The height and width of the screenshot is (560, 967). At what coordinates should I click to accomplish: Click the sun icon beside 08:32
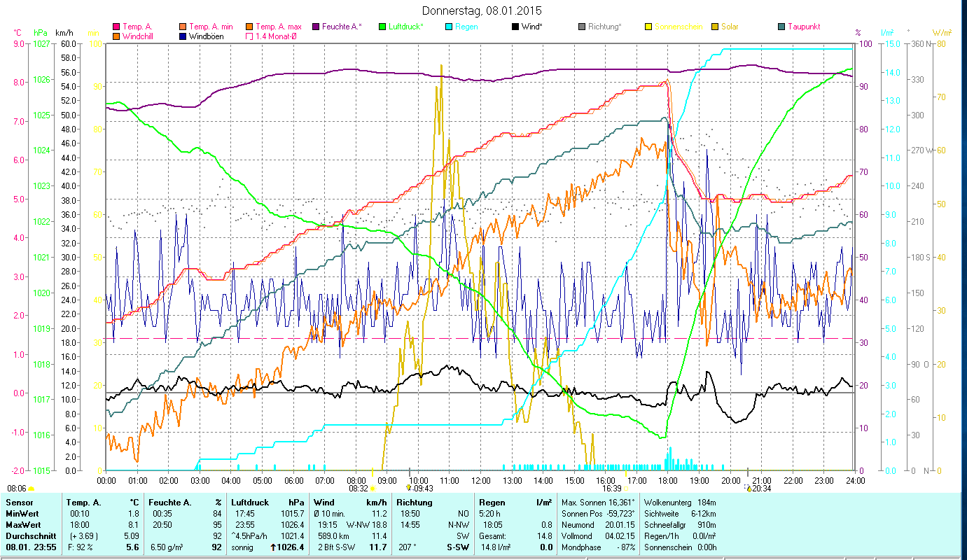coord(373,489)
